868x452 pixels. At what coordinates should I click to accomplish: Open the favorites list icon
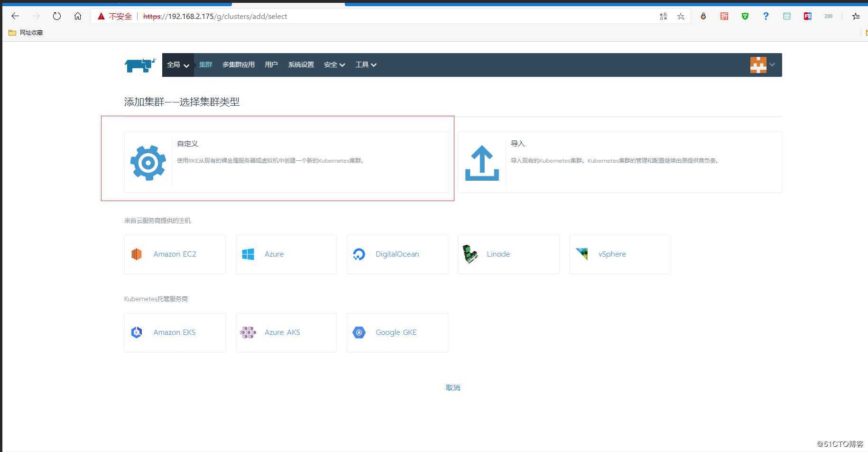[856, 16]
